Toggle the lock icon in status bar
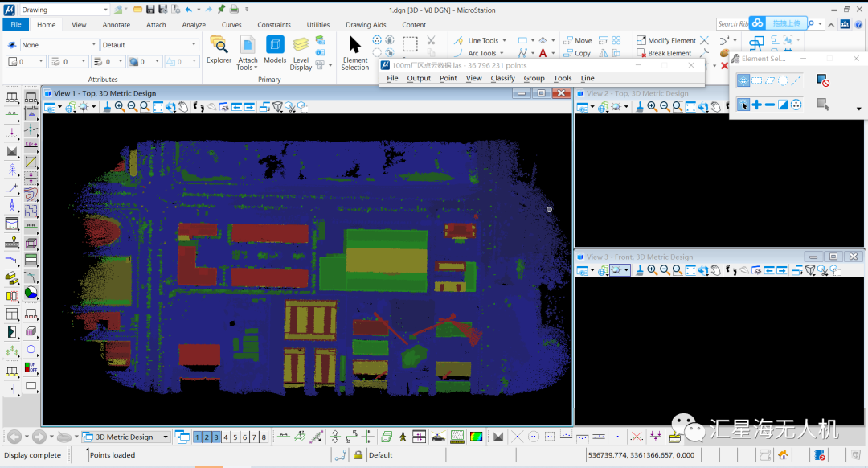The width and height of the screenshot is (868, 468). (358, 455)
